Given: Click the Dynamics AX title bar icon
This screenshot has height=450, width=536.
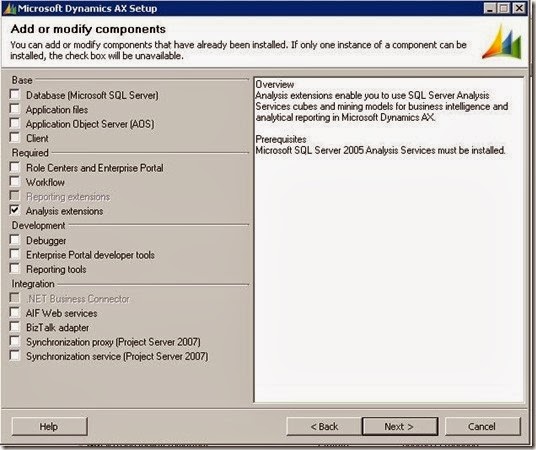Looking at the screenshot, I should (10, 8).
